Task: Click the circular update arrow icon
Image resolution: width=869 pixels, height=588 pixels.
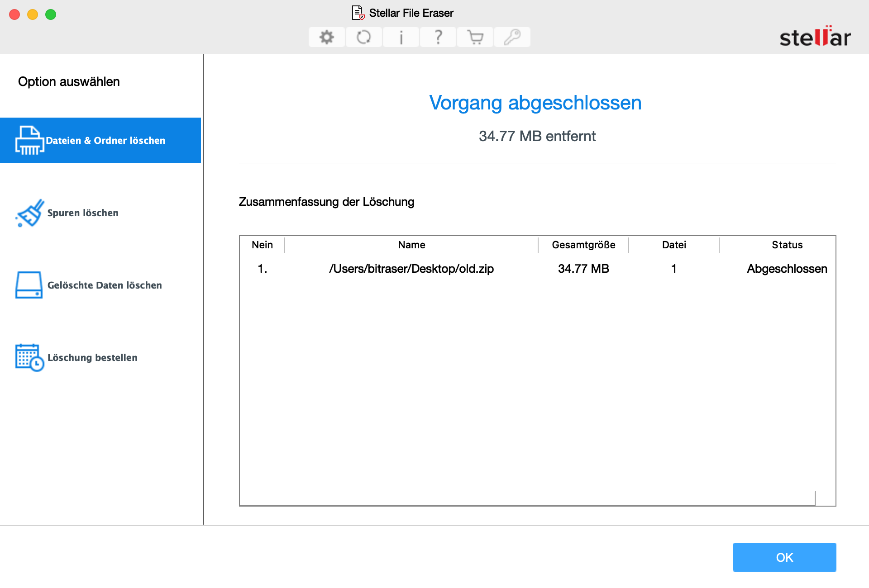Action: point(364,37)
